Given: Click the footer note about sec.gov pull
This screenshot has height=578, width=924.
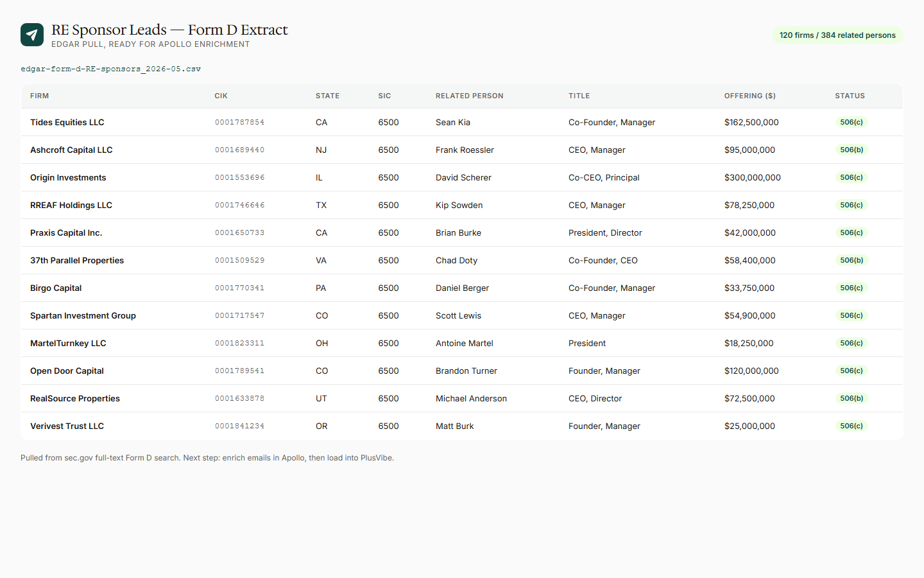Looking at the screenshot, I should pyautogui.click(x=207, y=458).
